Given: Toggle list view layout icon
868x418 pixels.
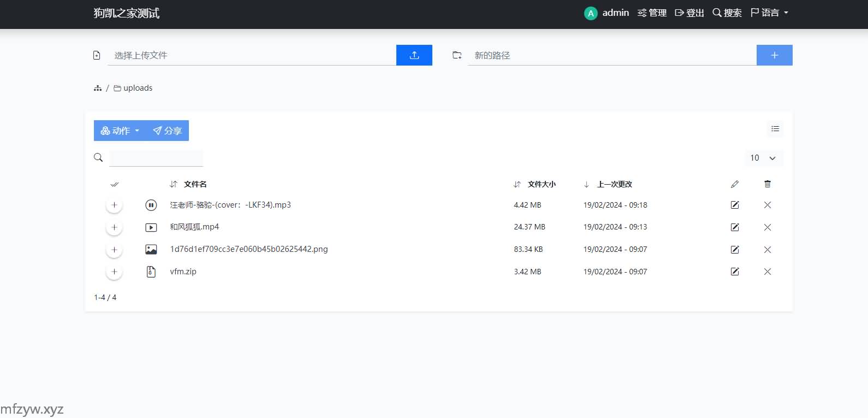Looking at the screenshot, I should point(775,129).
